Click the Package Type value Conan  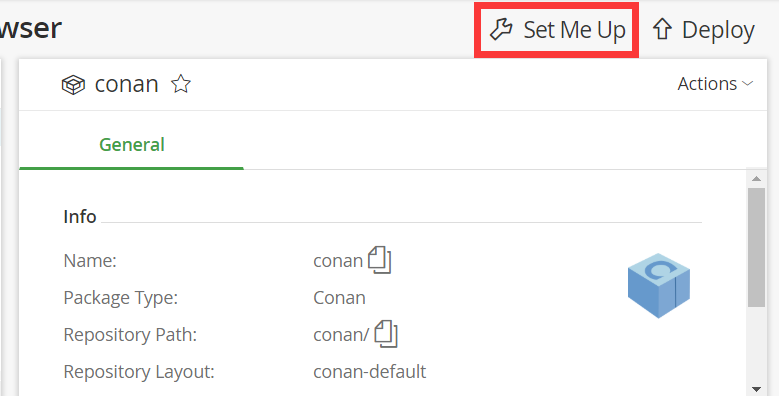tap(339, 298)
